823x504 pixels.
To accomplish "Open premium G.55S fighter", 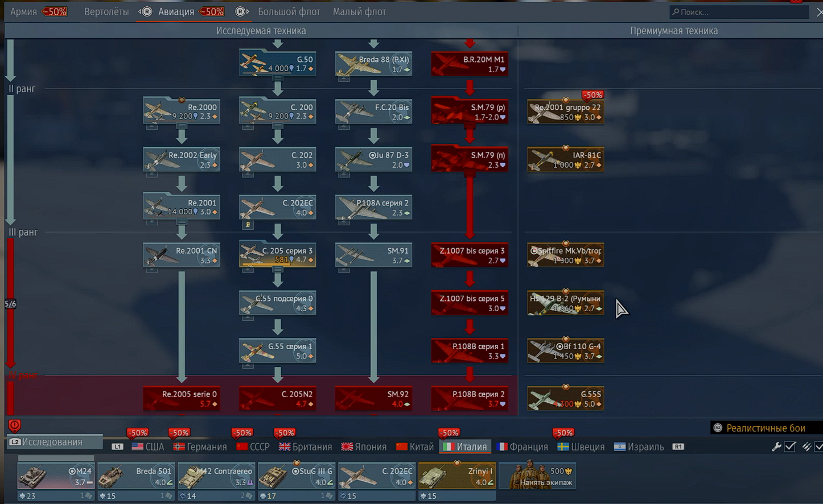I will 566,399.
